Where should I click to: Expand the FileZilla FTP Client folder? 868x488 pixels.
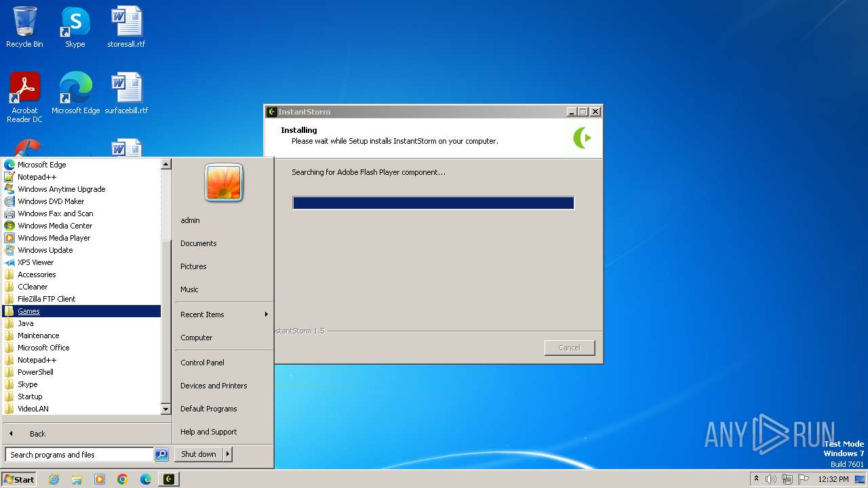[81, 299]
